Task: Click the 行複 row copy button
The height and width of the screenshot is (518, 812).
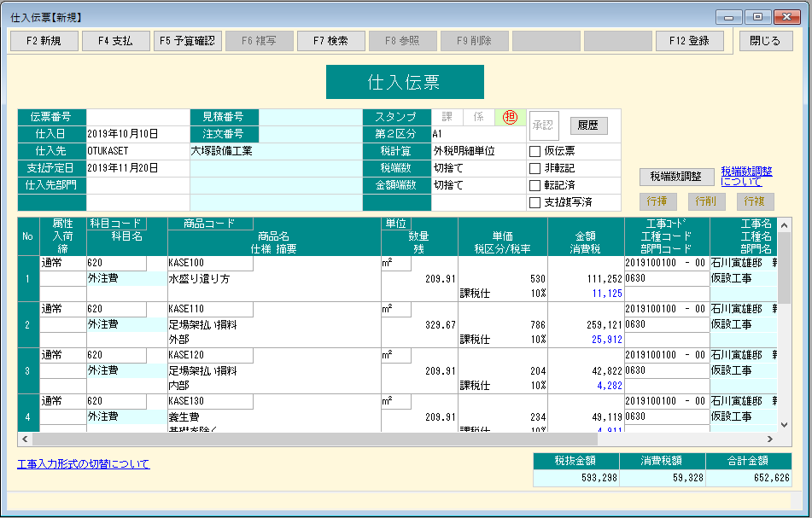Action: [x=755, y=201]
